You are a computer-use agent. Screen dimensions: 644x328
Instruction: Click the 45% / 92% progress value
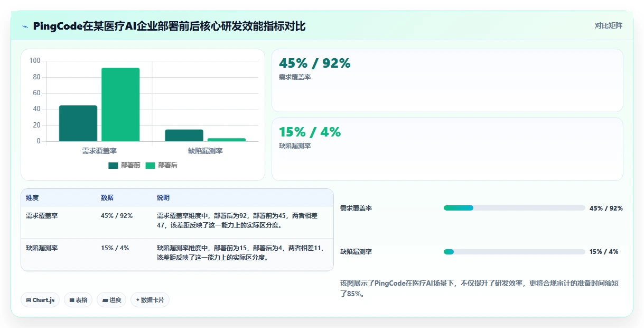click(x=606, y=208)
